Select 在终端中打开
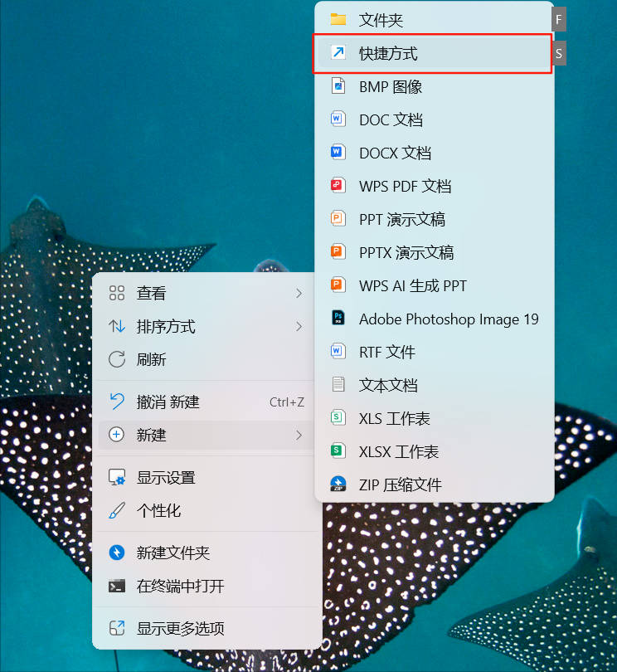This screenshot has width=617, height=672. 207,586
